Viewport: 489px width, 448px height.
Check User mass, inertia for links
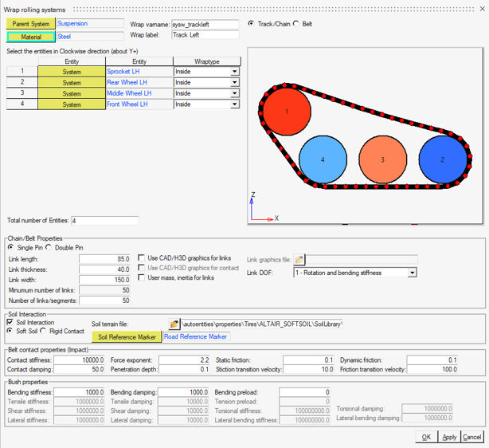[142, 277]
